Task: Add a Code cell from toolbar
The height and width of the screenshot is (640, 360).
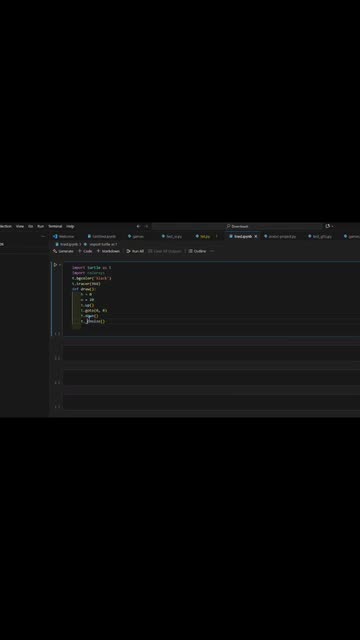Action: click(x=85, y=251)
